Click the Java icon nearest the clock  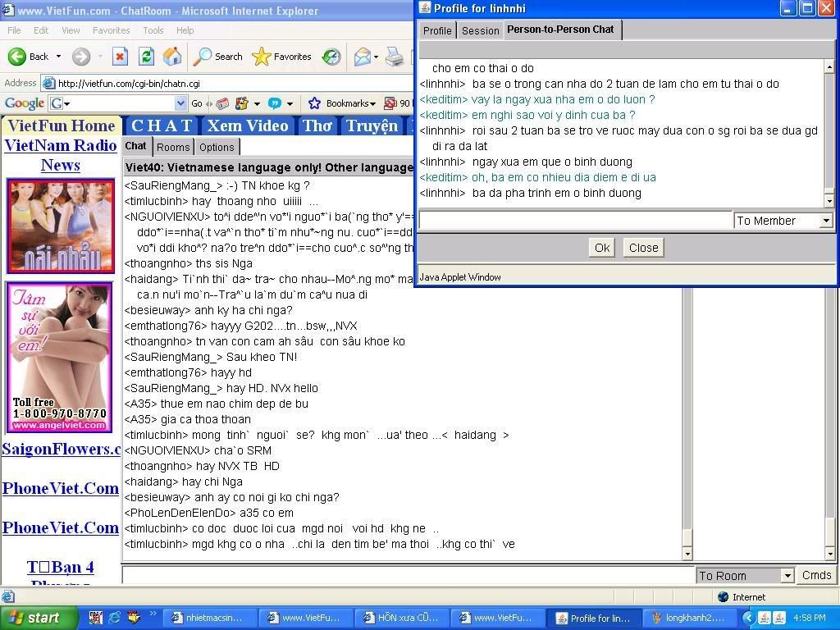pyautogui.click(x=779, y=618)
